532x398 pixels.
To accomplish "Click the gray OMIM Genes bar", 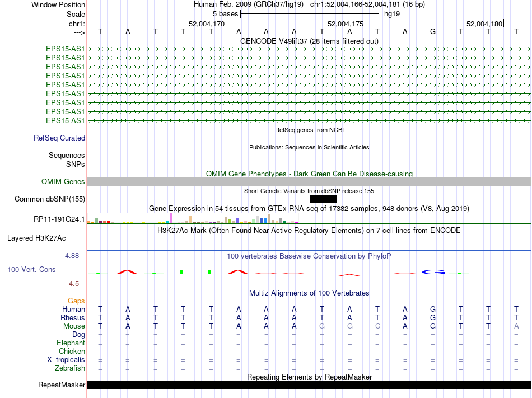I will (x=309, y=182).
